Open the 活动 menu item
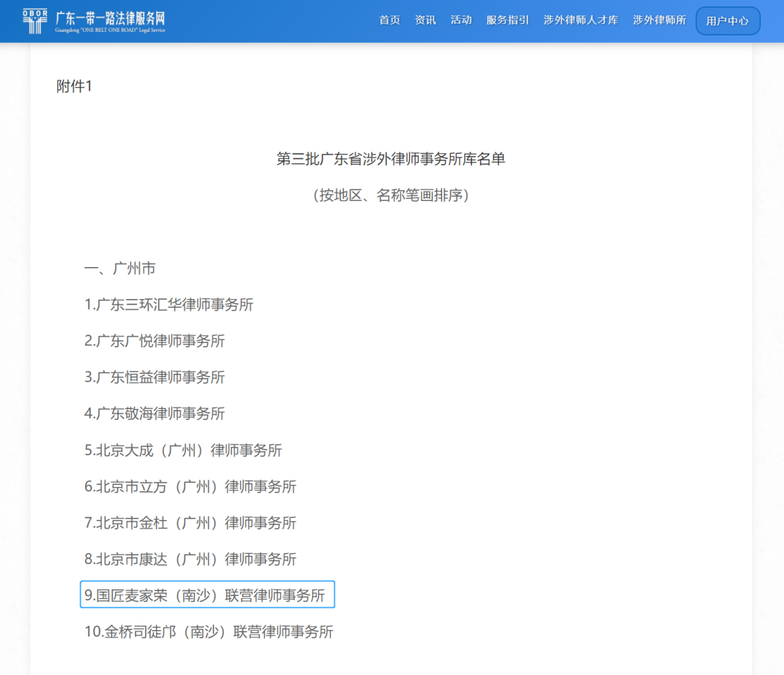Image resolution: width=784 pixels, height=675 pixels. click(461, 20)
